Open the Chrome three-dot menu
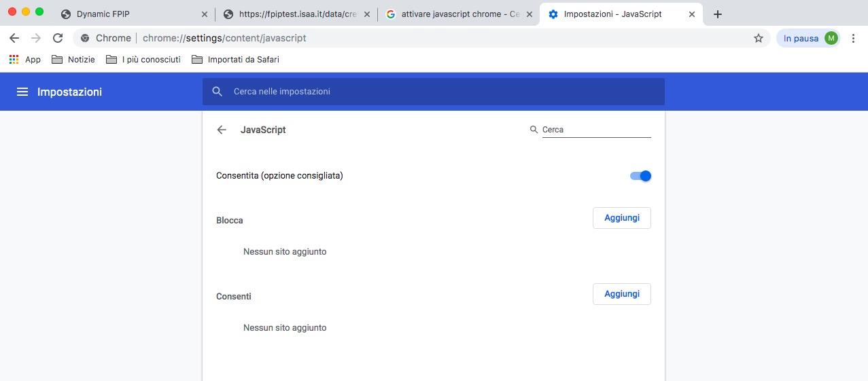The image size is (868, 381). (853, 38)
